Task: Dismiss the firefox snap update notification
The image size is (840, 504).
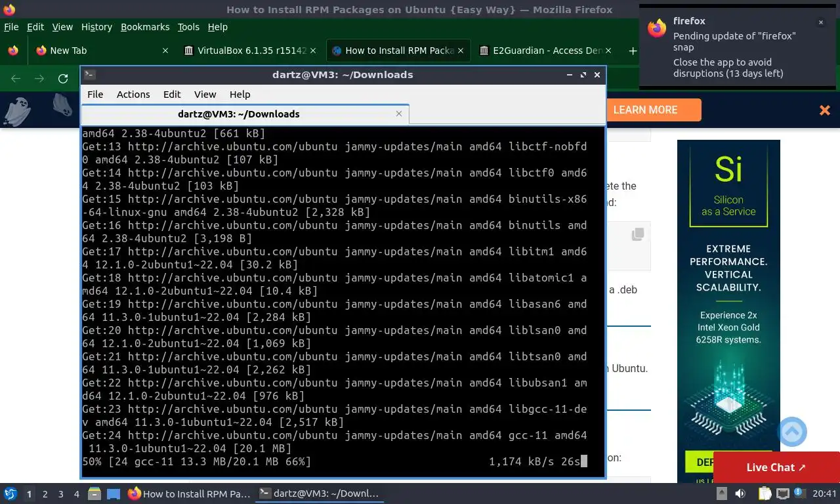Action: pyautogui.click(x=820, y=22)
